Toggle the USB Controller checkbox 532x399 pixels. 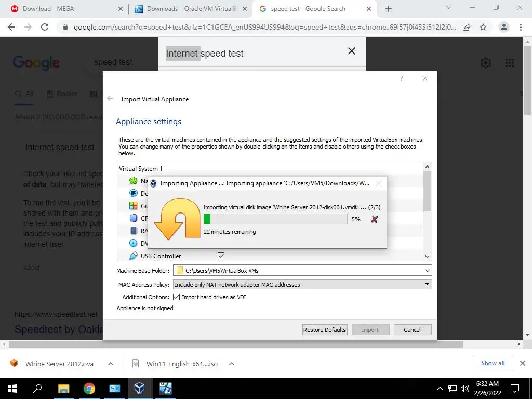pyautogui.click(x=221, y=256)
